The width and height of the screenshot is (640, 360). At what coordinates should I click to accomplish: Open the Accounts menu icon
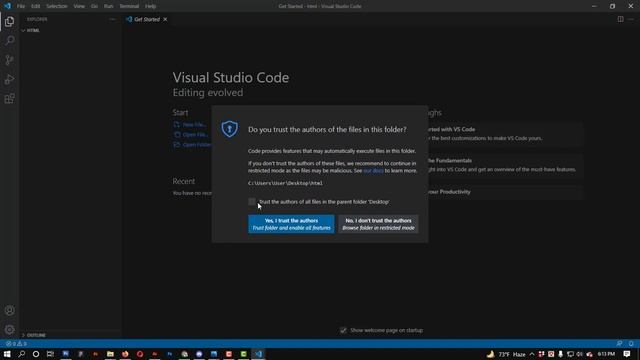tap(9, 310)
